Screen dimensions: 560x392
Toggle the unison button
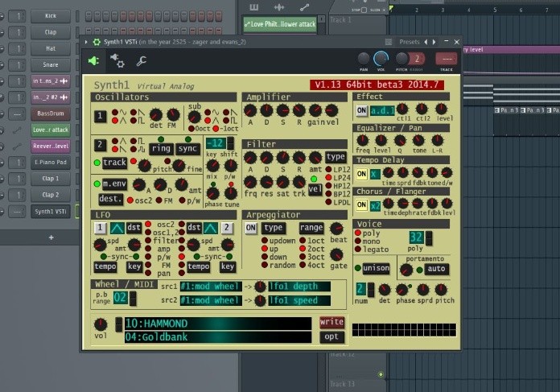(376, 268)
